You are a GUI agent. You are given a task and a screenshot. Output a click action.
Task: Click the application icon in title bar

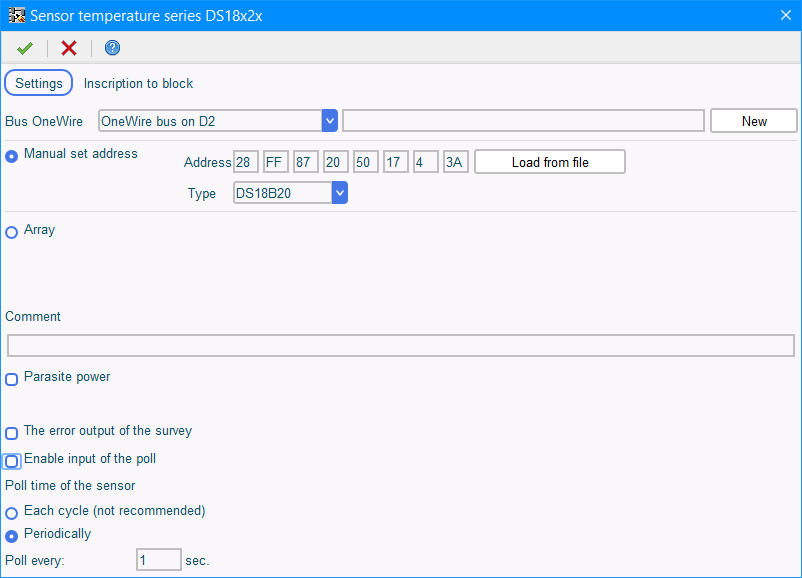click(17, 15)
